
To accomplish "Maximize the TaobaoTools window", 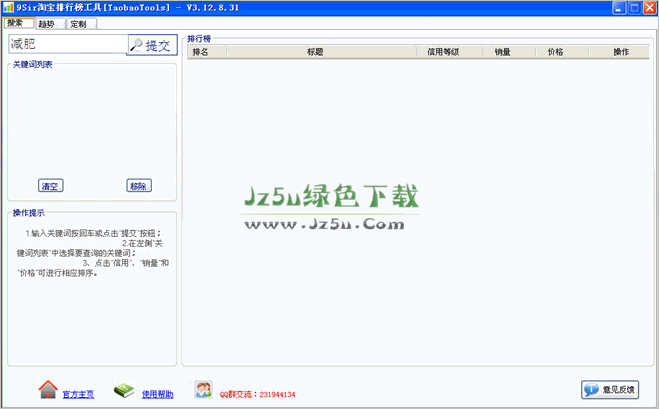I will point(635,8).
